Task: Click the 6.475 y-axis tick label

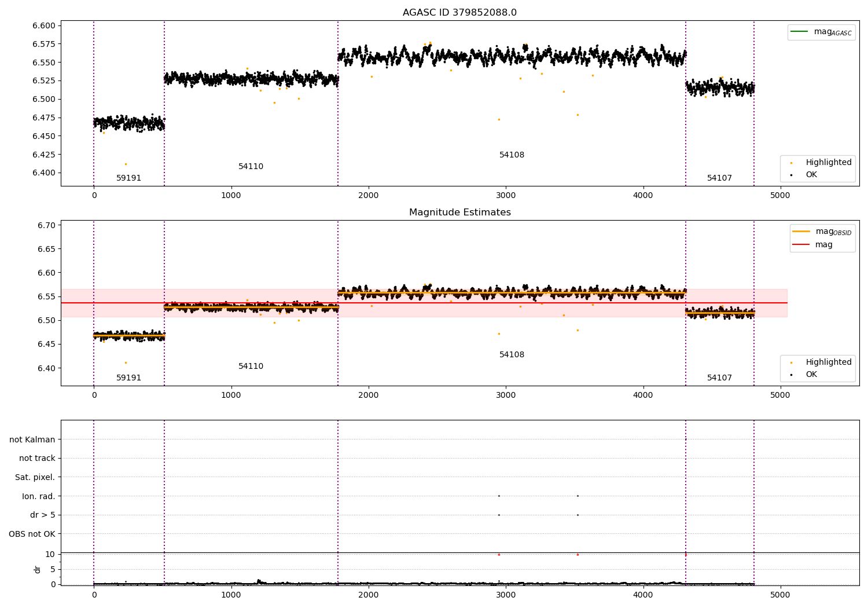Action: [x=45, y=118]
